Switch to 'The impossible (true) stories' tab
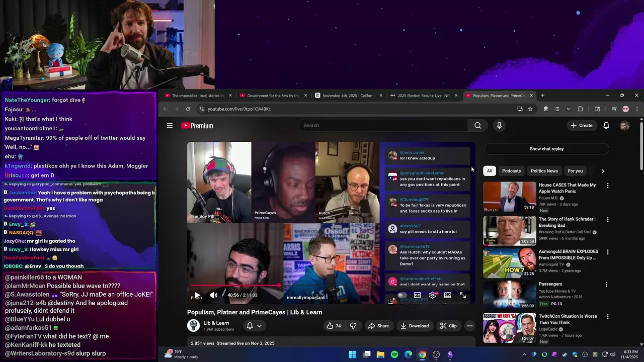The image size is (644, 362). tap(198, 96)
